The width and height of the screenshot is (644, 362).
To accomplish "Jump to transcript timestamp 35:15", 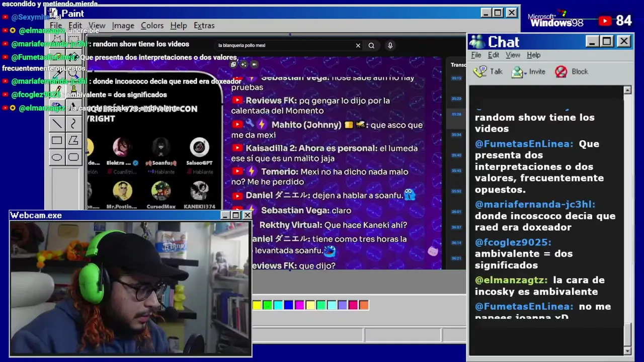I will click(x=456, y=78).
